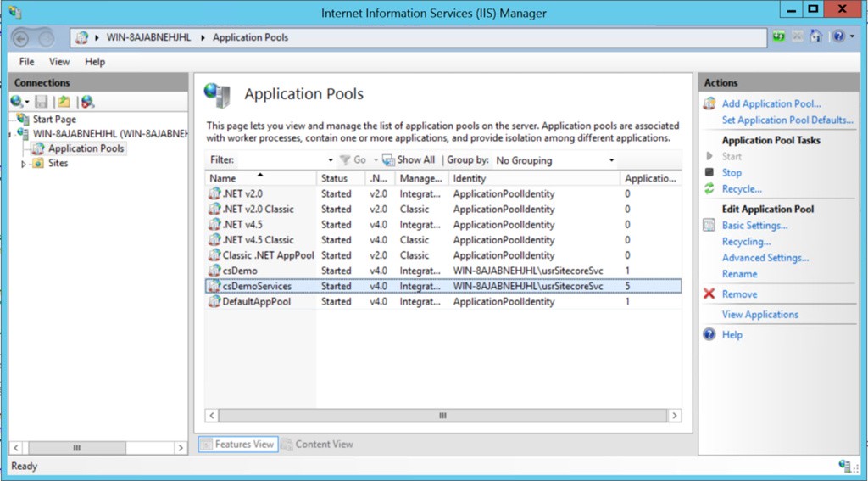The width and height of the screenshot is (868, 481).
Task: Open the Filter dropdown arrow
Action: pyautogui.click(x=331, y=160)
